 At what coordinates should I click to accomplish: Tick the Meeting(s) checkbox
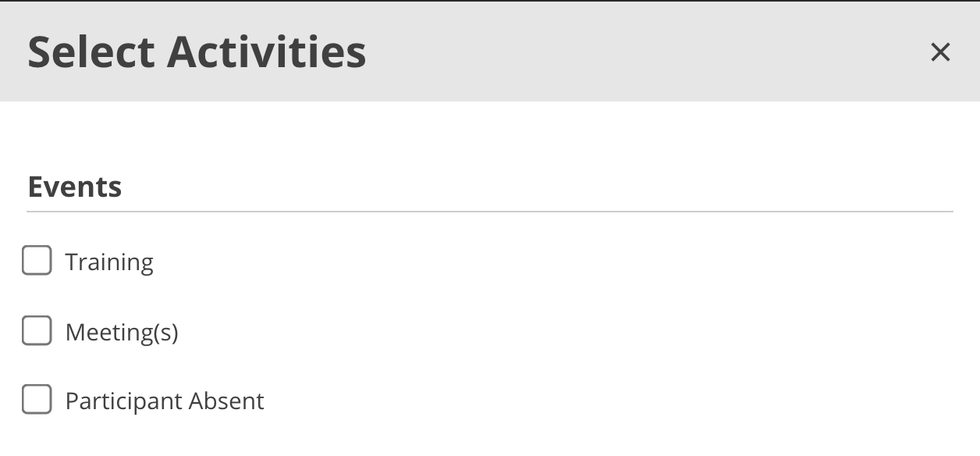click(37, 331)
